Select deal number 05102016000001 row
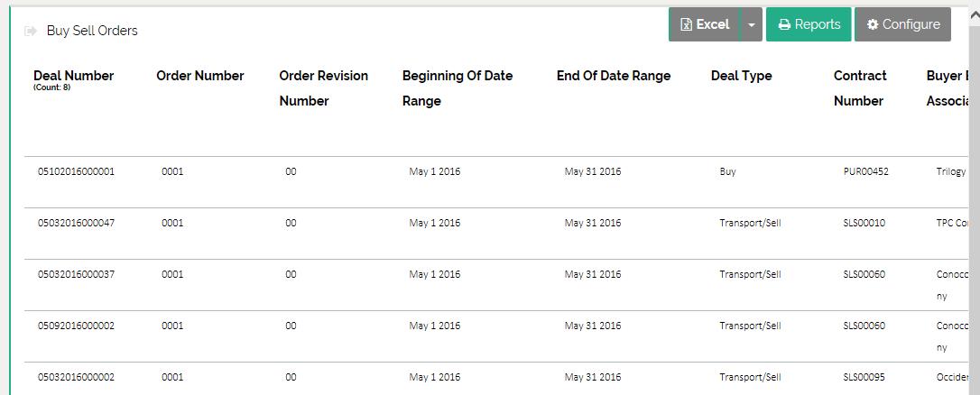Viewport: 980px width, 395px height. tap(76, 171)
